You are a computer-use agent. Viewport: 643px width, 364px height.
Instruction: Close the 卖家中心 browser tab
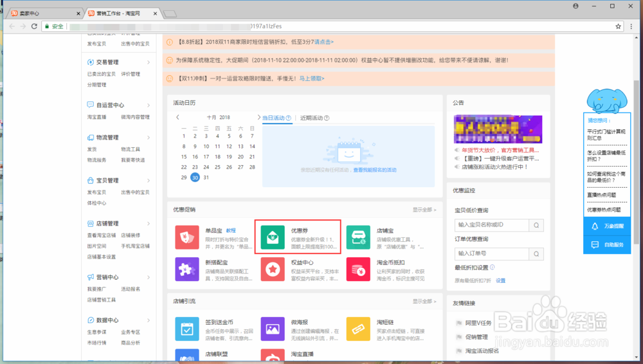tap(78, 14)
